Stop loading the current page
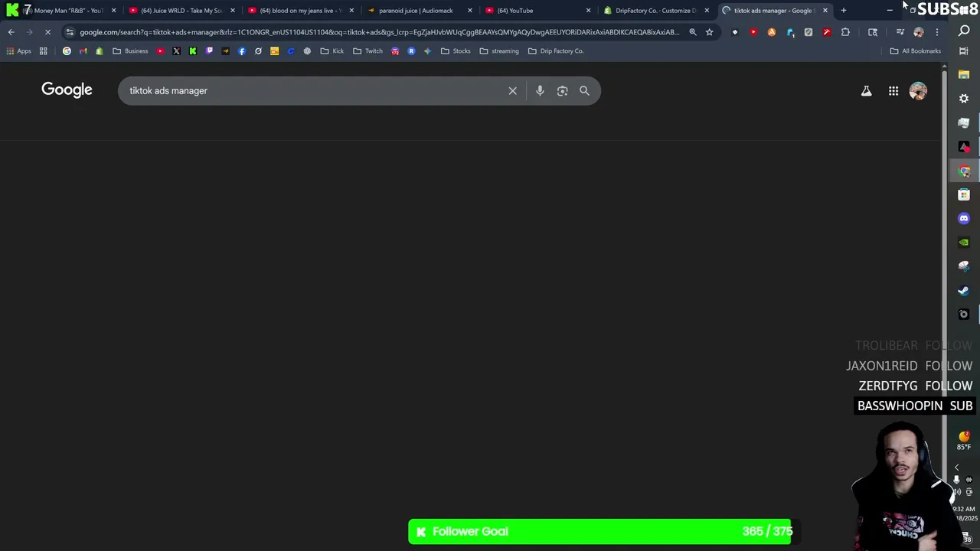The width and height of the screenshot is (980, 551). (x=47, y=32)
